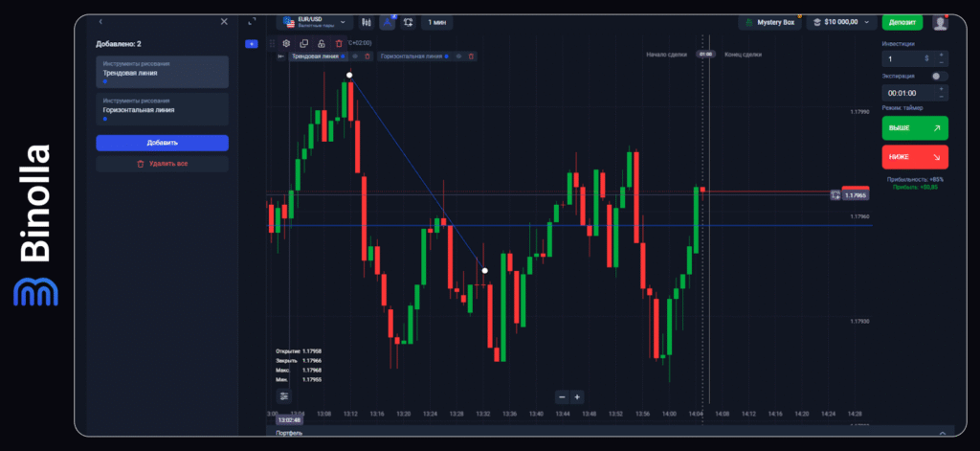
Task: Hide the Трендовая линия with eye icon
Action: pos(355,56)
